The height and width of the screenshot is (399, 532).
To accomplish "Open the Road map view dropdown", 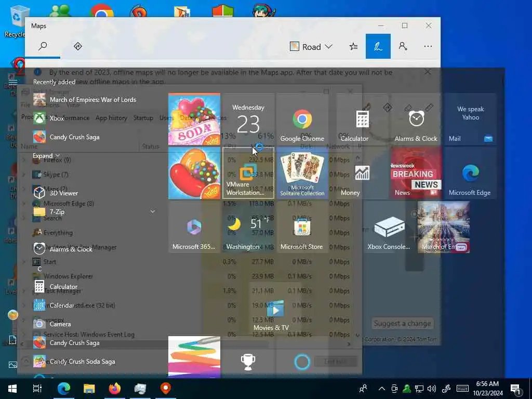I will [311, 46].
